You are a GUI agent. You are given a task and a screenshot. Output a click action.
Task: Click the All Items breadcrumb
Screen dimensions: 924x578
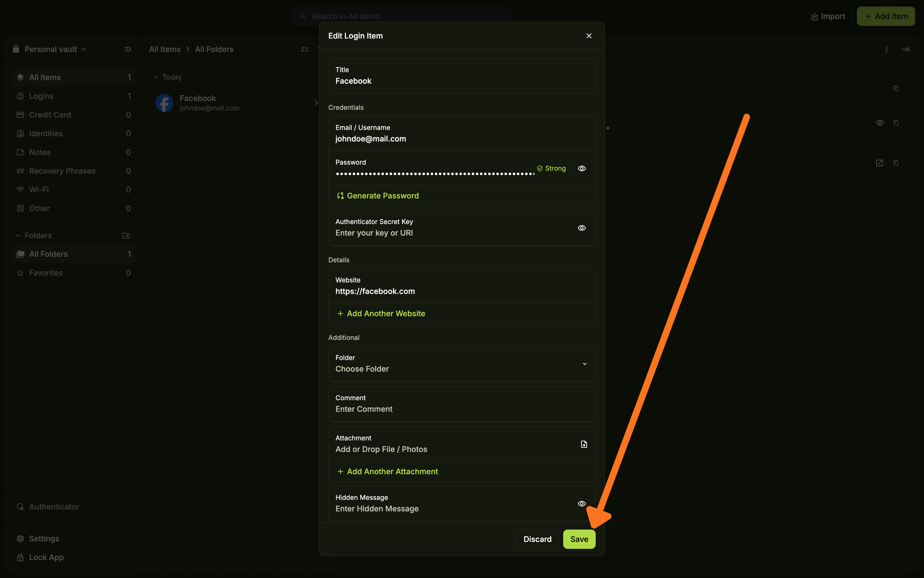click(164, 49)
